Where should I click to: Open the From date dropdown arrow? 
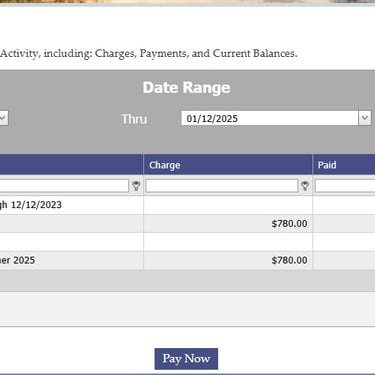[x=3, y=118]
